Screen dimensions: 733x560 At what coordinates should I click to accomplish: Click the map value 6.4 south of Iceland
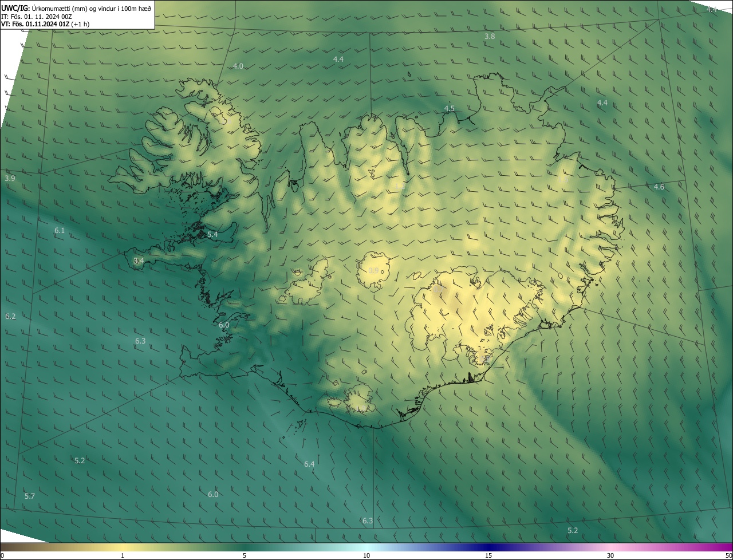309,464
